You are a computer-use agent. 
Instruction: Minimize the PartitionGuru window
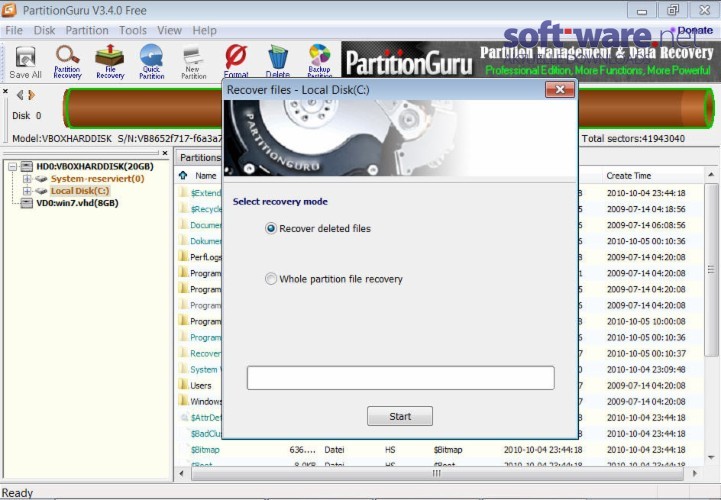click(642, 10)
